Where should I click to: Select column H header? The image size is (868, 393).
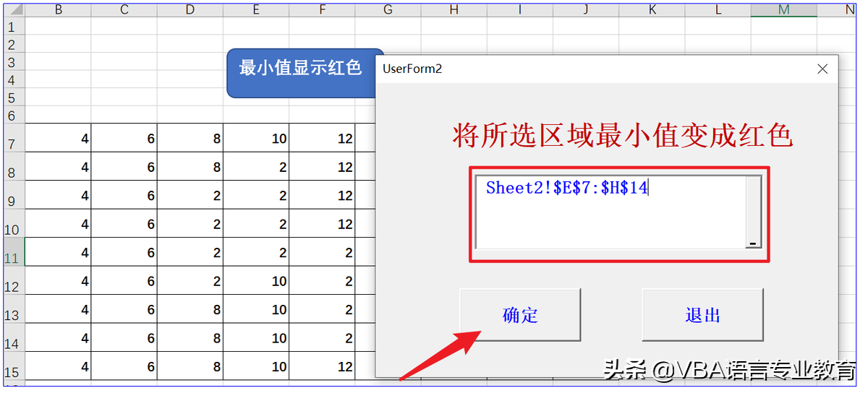click(454, 10)
